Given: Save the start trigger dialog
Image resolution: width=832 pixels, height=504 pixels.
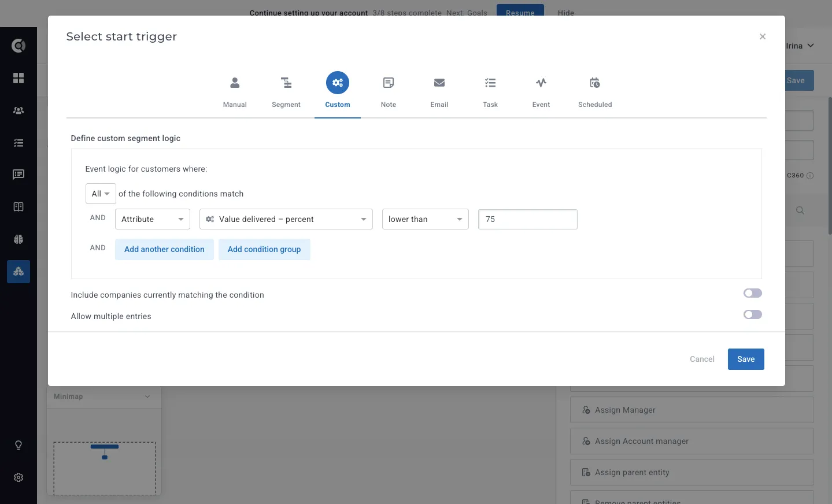Looking at the screenshot, I should click(x=746, y=359).
